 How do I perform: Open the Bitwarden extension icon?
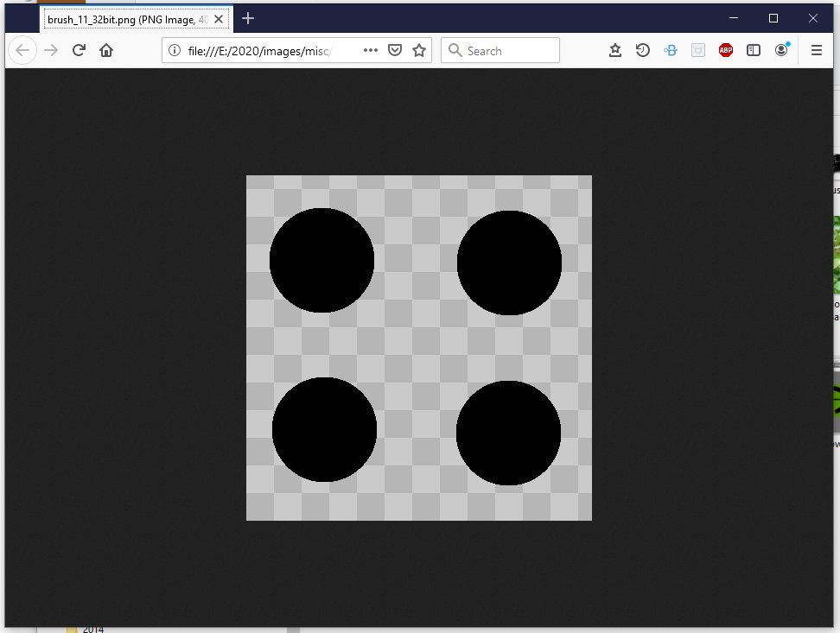coord(670,50)
